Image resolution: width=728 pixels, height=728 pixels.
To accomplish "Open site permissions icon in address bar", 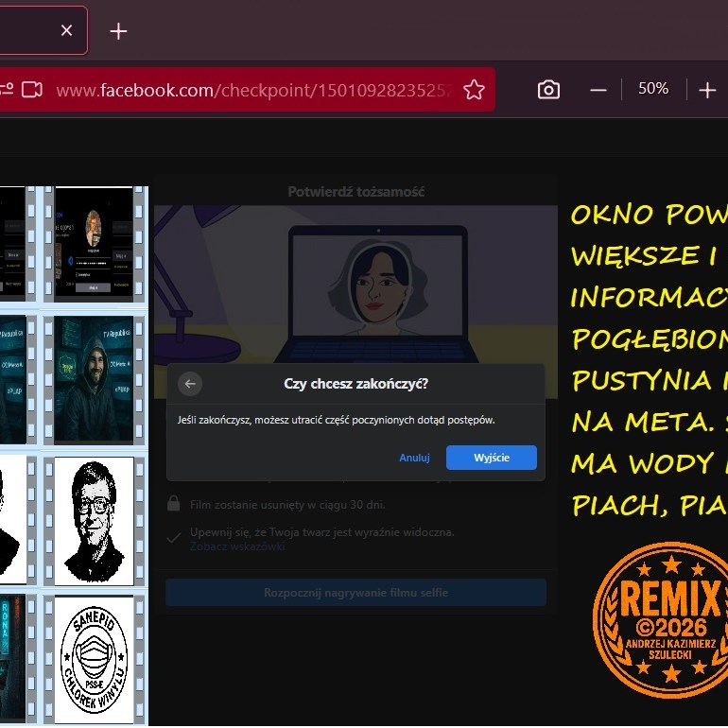I will coord(6,90).
